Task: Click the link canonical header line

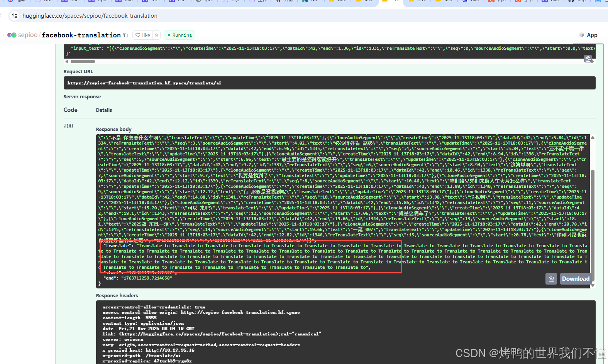Action: (212, 334)
